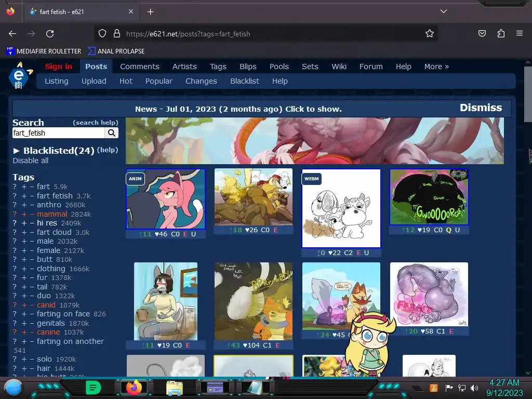This screenshot has width=532, height=399.
Task: Open the tracking protection shield icon
Action: 102,34
